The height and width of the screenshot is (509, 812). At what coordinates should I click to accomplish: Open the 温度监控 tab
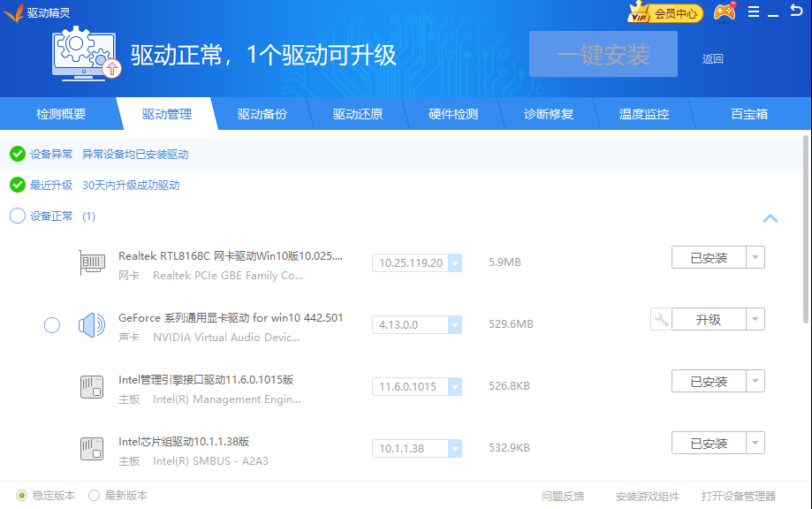pyautogui.click(x=646, y=113)
